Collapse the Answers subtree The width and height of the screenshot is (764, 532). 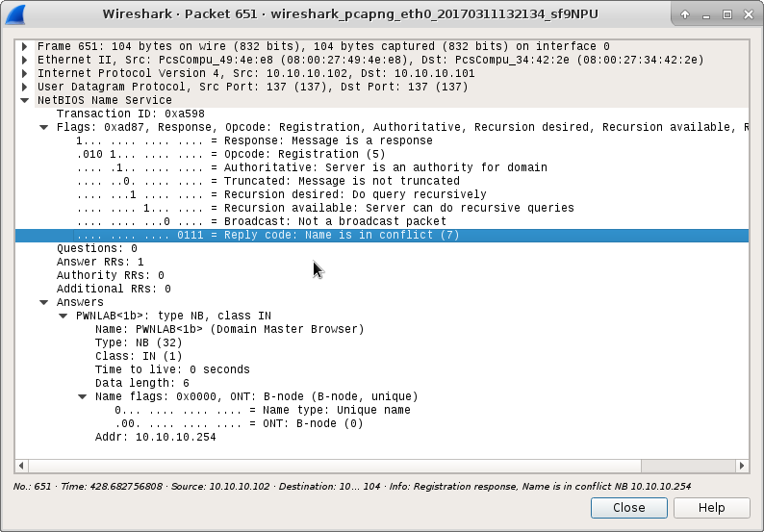pos(44,302)
